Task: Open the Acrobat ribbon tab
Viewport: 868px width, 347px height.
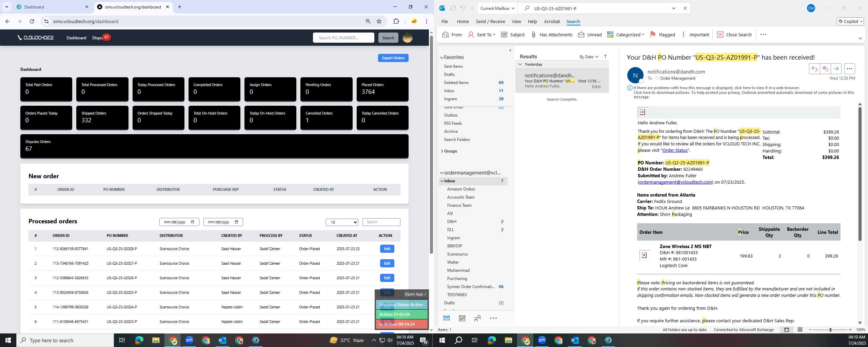Action: [552, 21]
